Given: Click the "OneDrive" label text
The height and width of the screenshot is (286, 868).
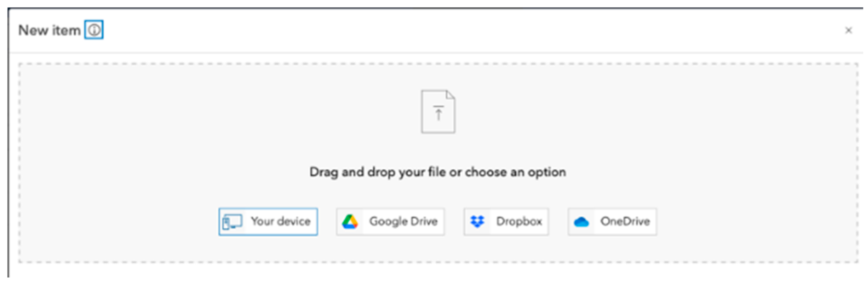Looking at the screenshot, I should (x=625, y=221).
